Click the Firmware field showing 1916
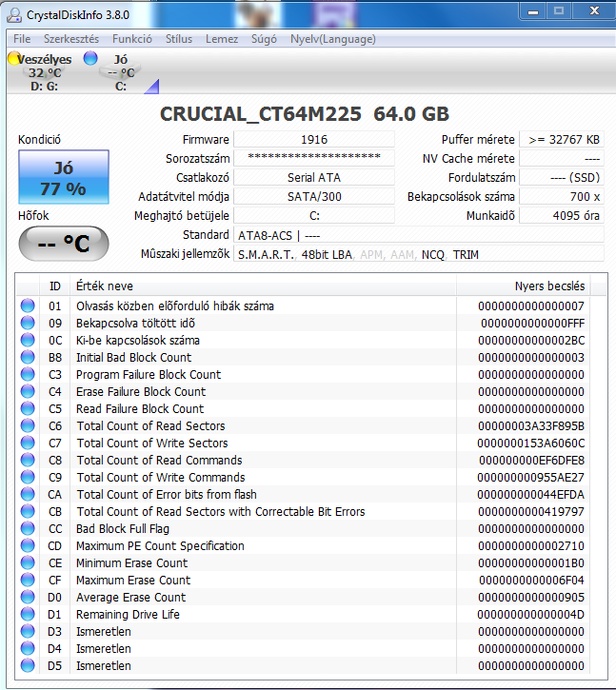616x690 pixels. (314, 140)
